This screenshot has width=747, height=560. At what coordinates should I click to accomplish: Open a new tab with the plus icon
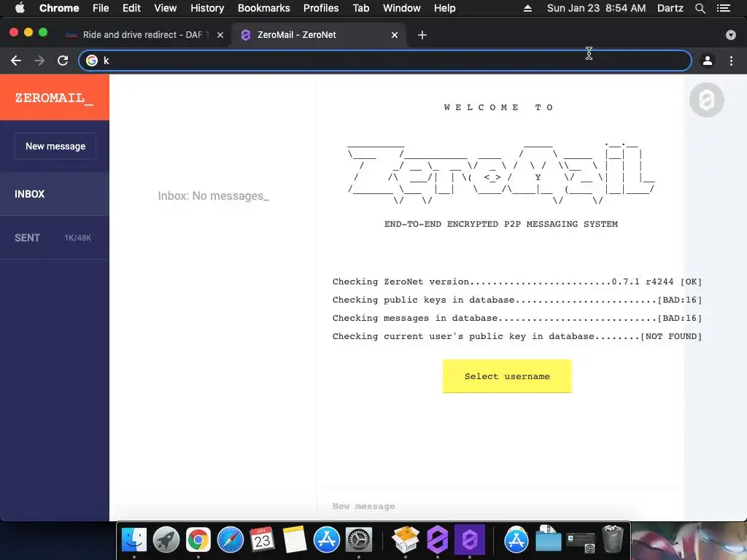pyautogui.click(x=422, y=35)
